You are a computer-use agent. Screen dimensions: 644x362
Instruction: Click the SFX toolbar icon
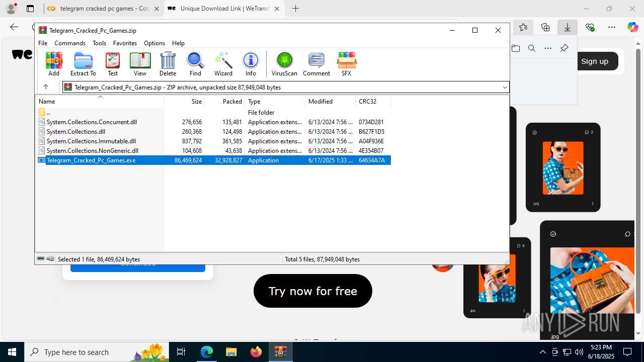346,64
